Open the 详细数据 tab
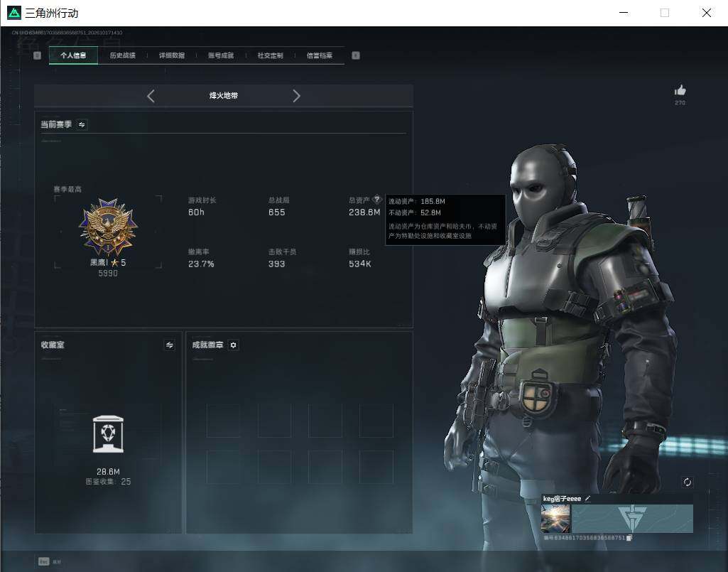 (x=172, y=55)
